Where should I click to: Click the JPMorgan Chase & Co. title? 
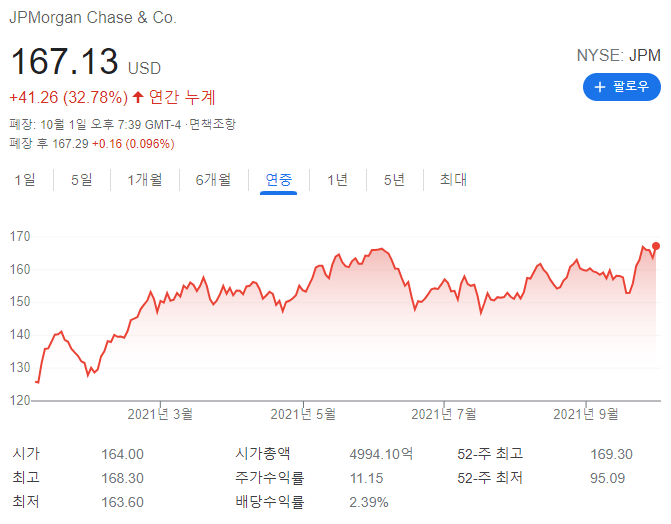[92, 19]
